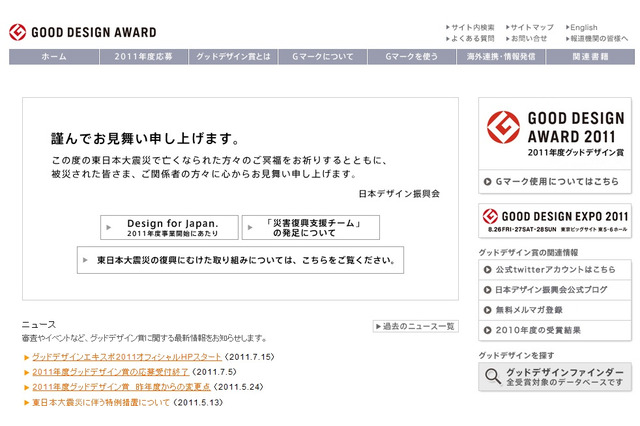Select the 関連書籍 navigation tab
The width and height of the screenshot is (640, 426).
589,57
